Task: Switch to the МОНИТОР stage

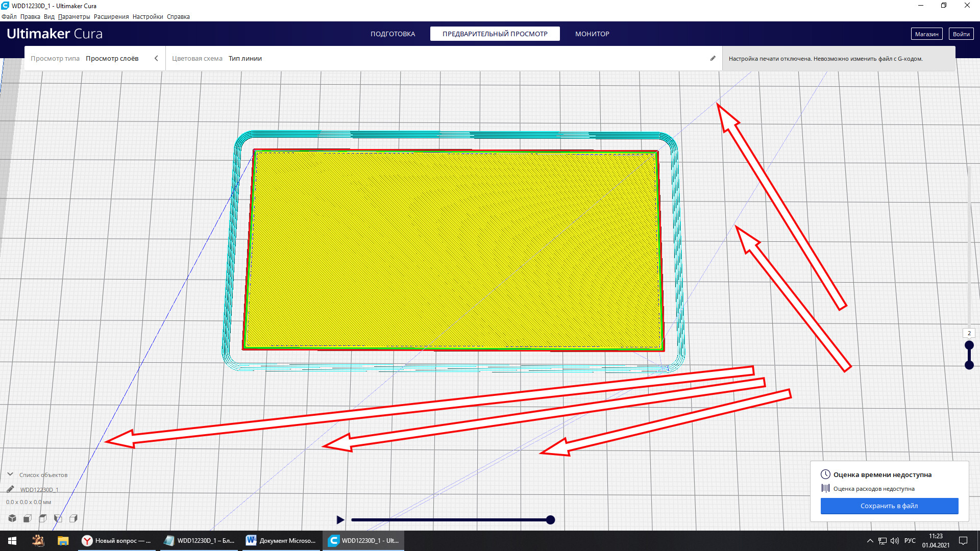Action: tap(592, 34)
